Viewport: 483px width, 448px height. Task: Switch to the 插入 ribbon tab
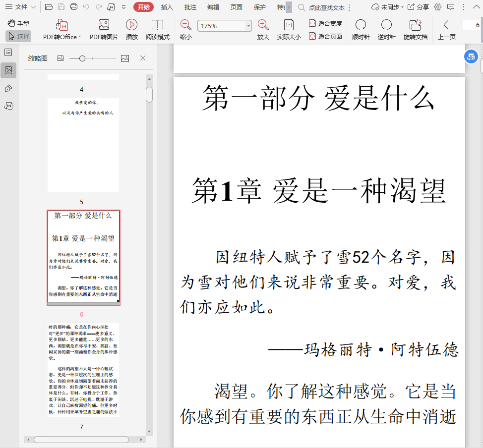click(x=167, y=7)
